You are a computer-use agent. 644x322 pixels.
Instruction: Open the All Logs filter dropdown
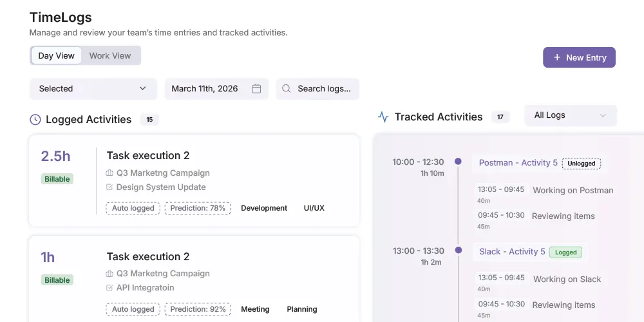click(571, 115)
